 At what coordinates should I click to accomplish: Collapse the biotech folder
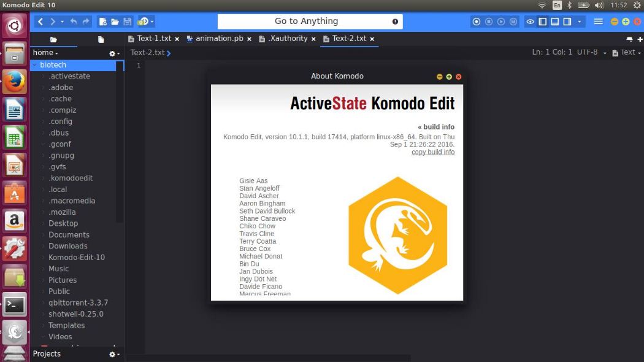click(35, 65)
